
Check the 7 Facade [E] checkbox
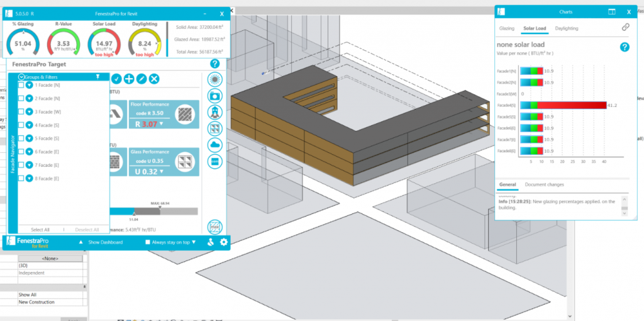pyautogui.click(x=21, y=165)
